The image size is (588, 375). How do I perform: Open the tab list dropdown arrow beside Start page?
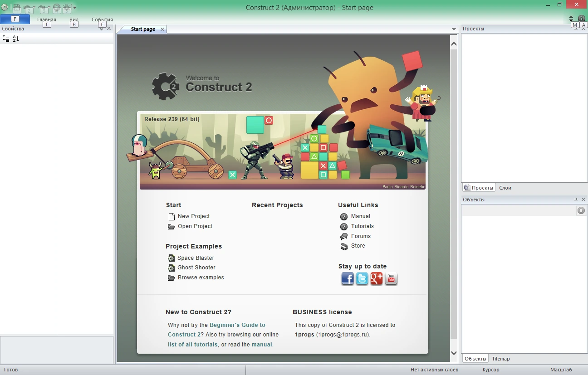(x=454, y=29)
